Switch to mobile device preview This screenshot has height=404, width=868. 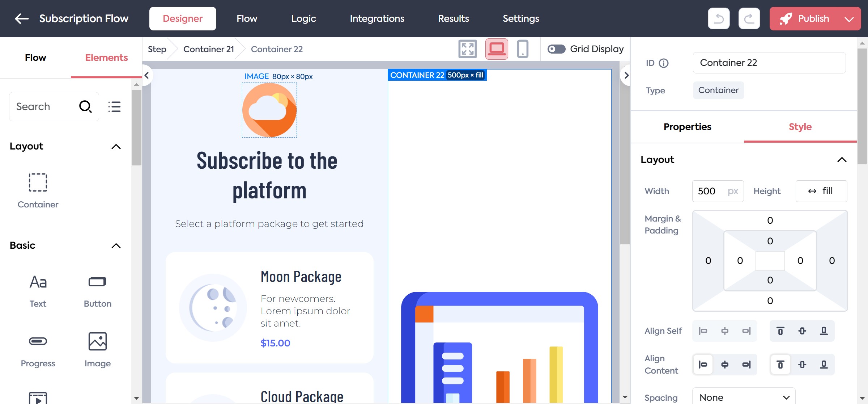click(x=522, y=49)
